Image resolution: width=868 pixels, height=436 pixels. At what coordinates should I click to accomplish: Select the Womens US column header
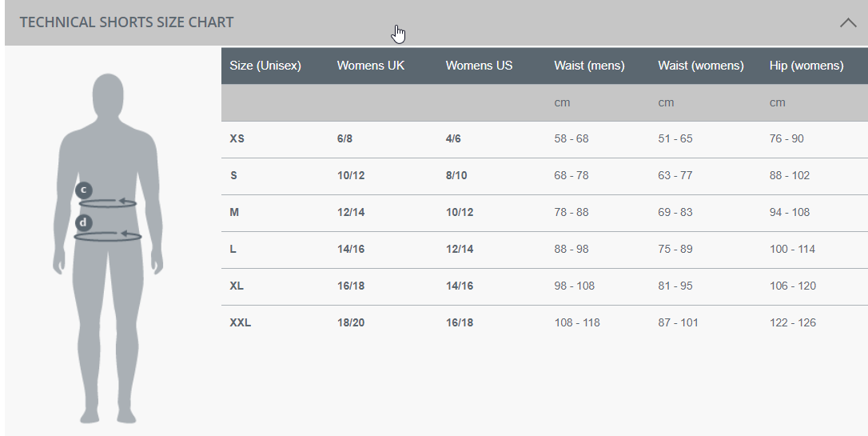pyautogui.click(x=479, y=66)
